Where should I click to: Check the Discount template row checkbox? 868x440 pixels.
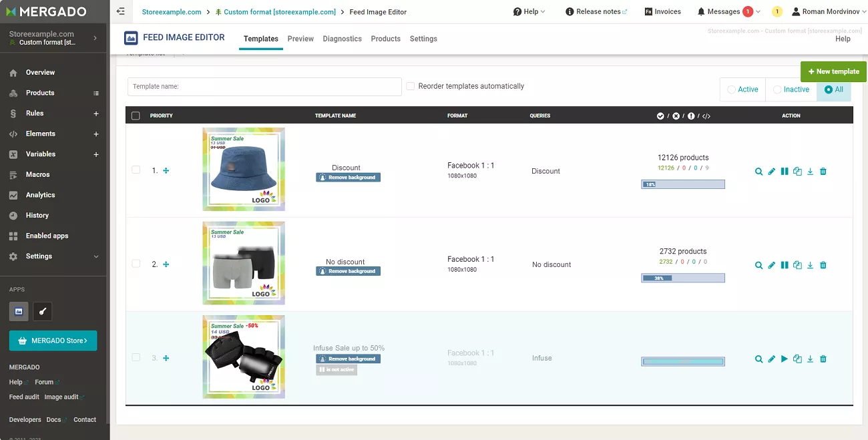(x=136, y=170)
